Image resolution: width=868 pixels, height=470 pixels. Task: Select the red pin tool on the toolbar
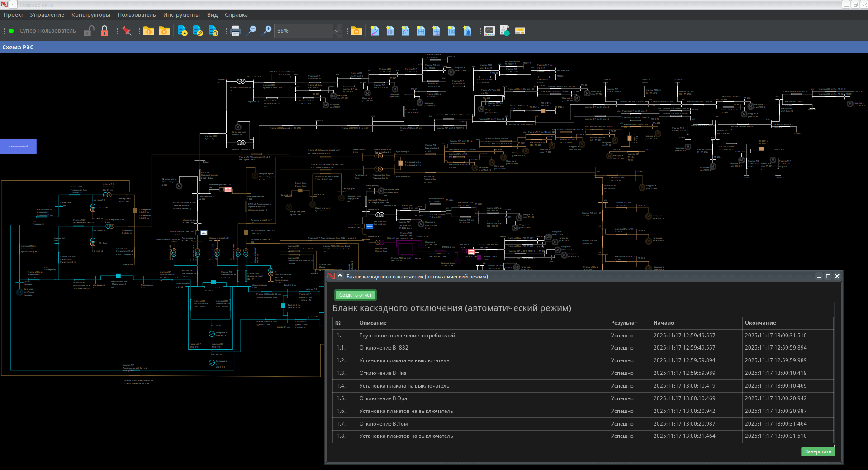coord(127,31)
